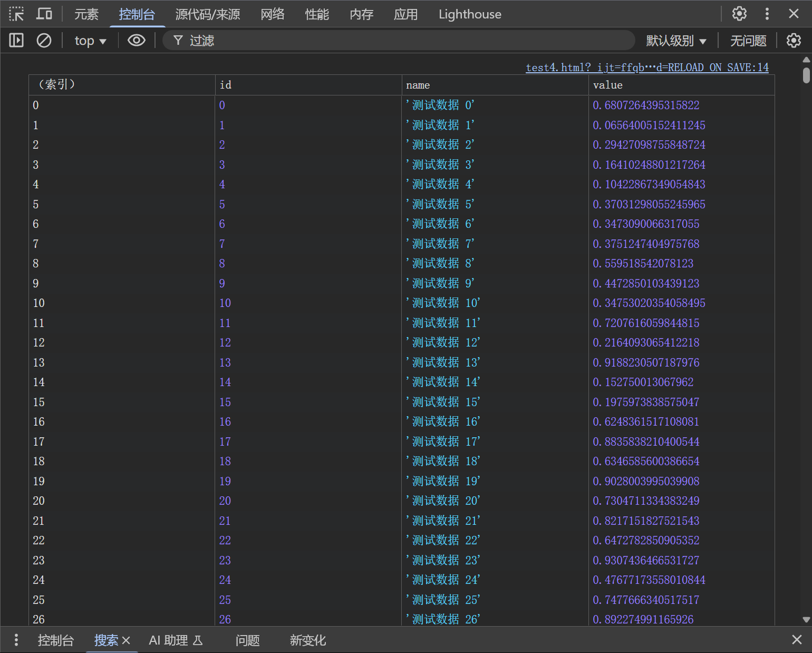
Task: Open the test4.html source link
Action: pyautogui.click(x=647, y=68)
